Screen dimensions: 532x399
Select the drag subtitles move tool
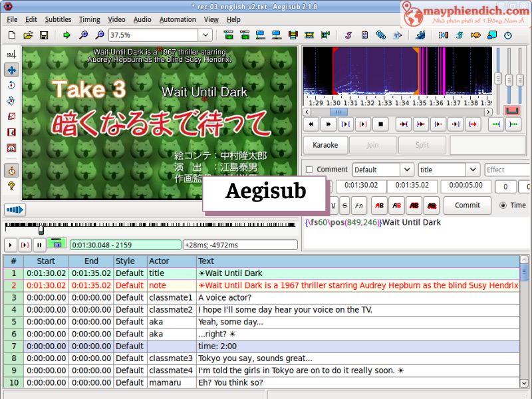[11, 70]
